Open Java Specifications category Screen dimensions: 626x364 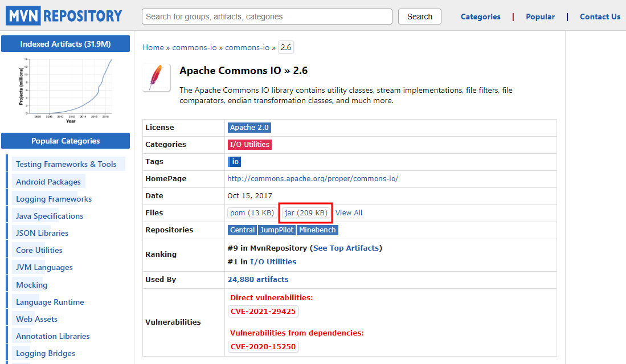click(x=50, y=216)
